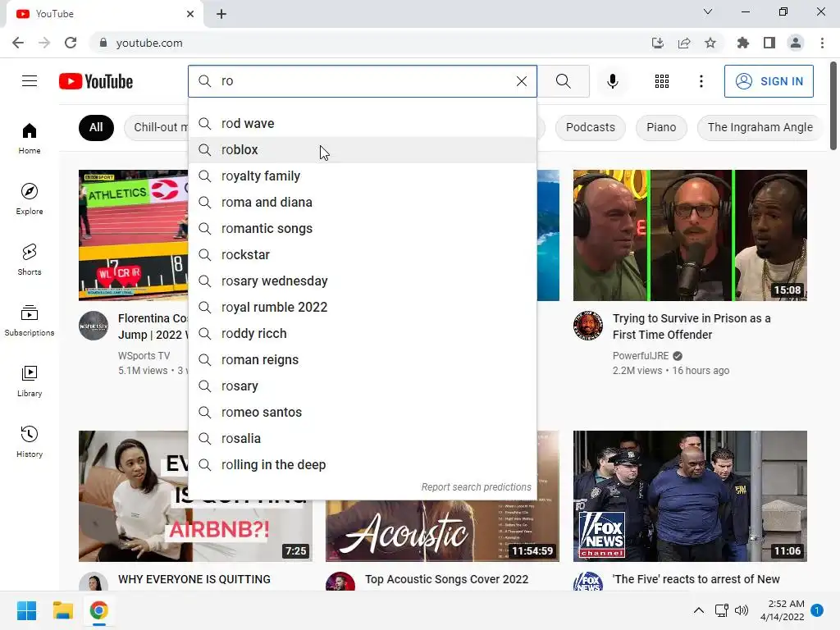Screen dimensions: 840x630
Task: Open a new browser tab
Action: 221,14
